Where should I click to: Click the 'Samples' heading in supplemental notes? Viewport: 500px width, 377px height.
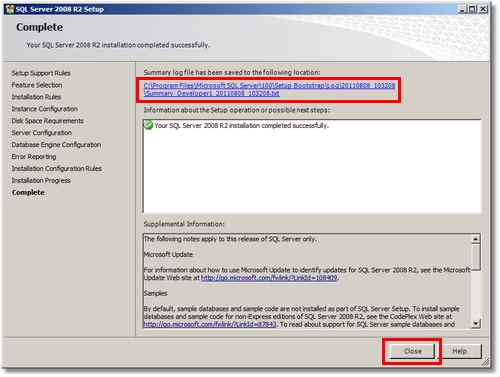155,293
